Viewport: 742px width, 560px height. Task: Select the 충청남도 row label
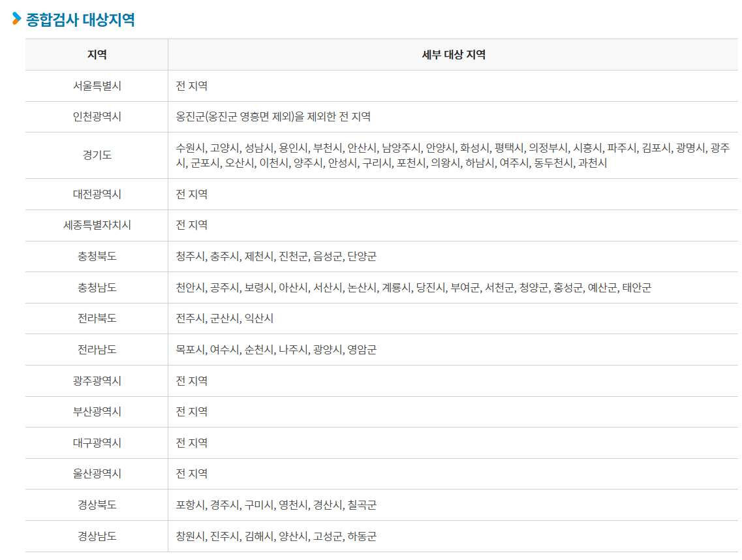(97, 287)
